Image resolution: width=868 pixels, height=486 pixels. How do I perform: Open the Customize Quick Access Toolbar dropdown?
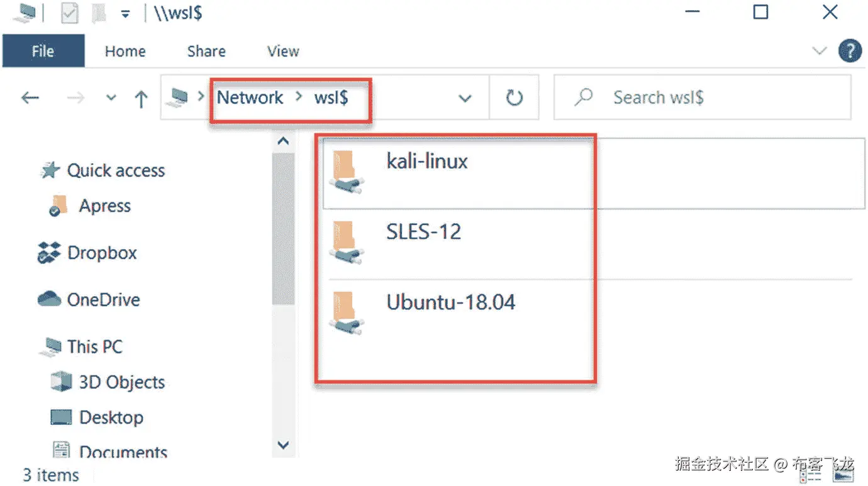[x=126, y=13]
